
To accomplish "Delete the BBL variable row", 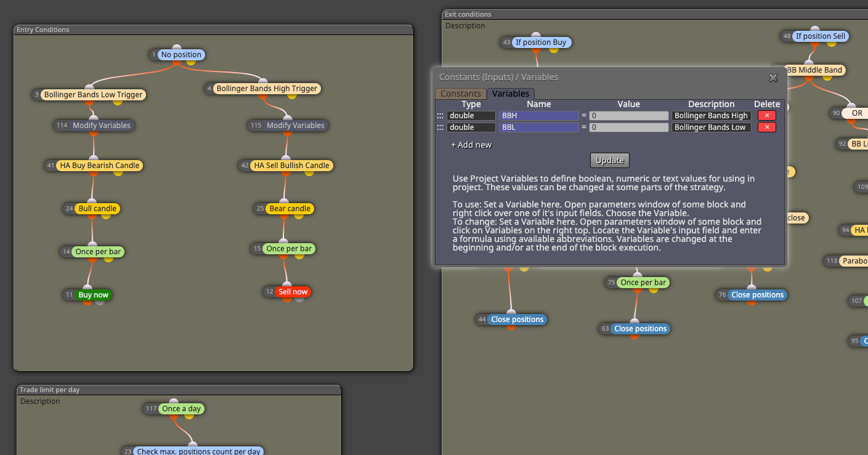I will pyautogui.click(x=767, y=127).
